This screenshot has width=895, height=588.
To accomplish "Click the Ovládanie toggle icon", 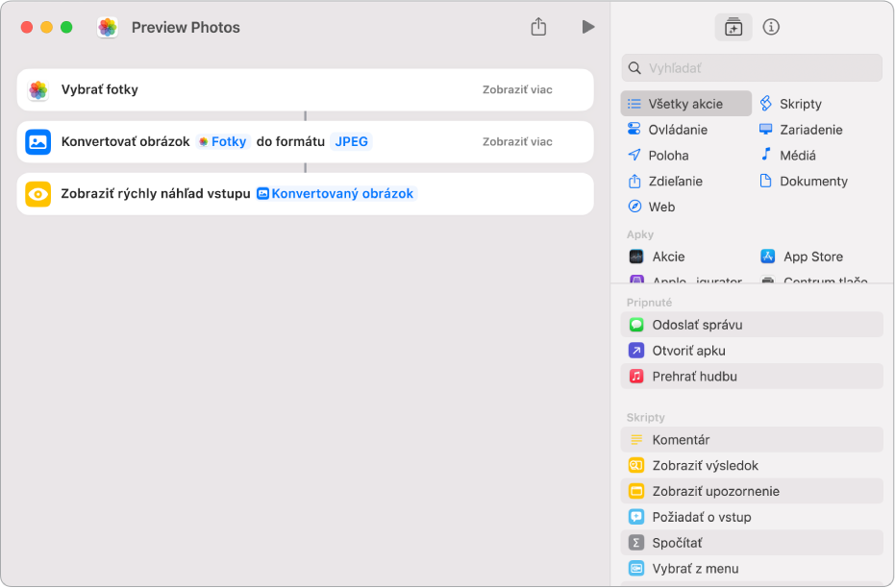I will (x=634, y=129).
